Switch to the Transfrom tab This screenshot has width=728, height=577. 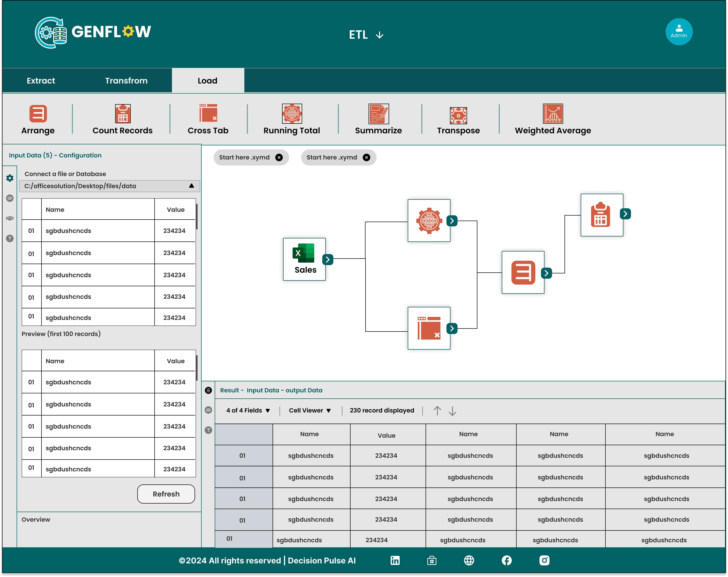126,80
